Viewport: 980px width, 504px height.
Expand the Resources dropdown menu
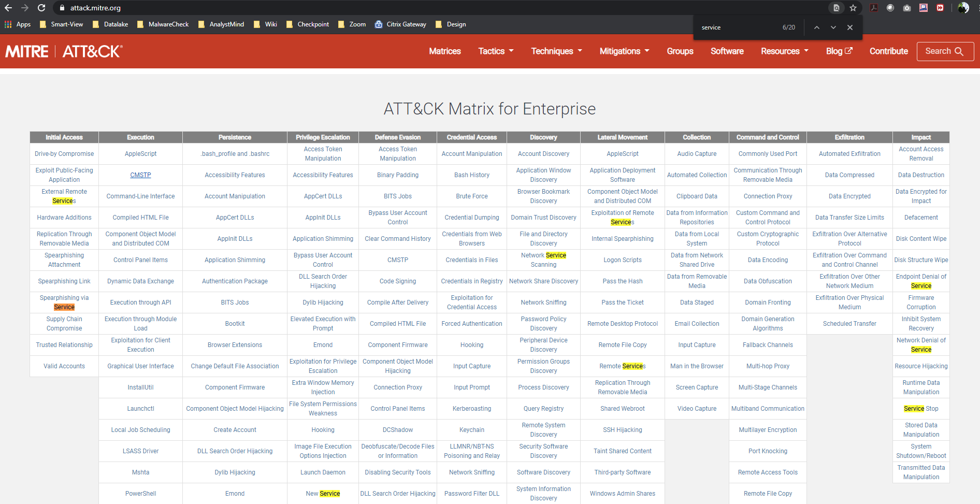pyautogui.click(x=784, y=51)
